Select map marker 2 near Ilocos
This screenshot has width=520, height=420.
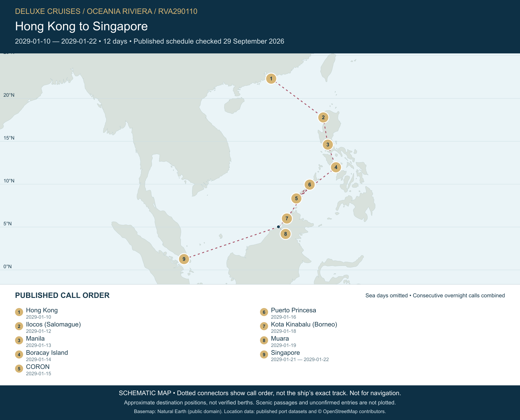coord(323,117)
